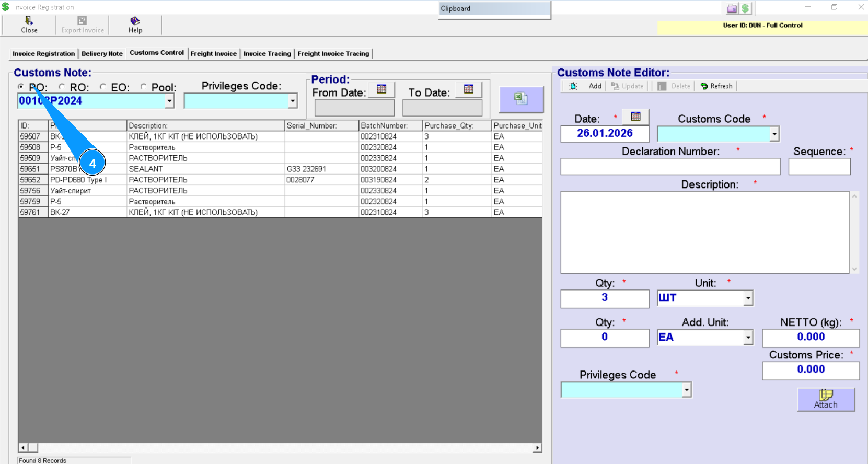This screenshot has width=868, height=464.
Task: Click the Customs Price field
Action: point(811,370)
